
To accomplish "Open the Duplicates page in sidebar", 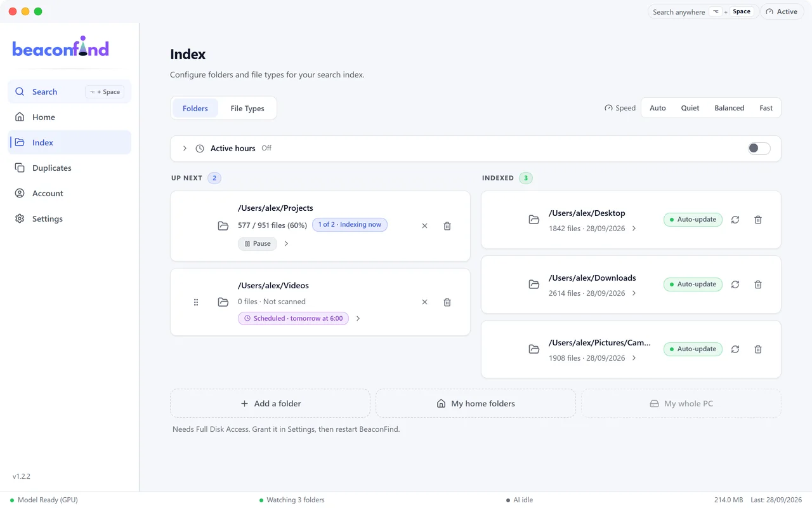I will tap(70, 168).
